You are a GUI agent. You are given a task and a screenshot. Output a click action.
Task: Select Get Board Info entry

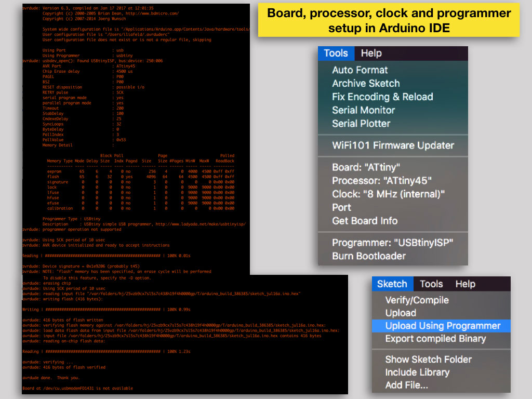[365, 221]
